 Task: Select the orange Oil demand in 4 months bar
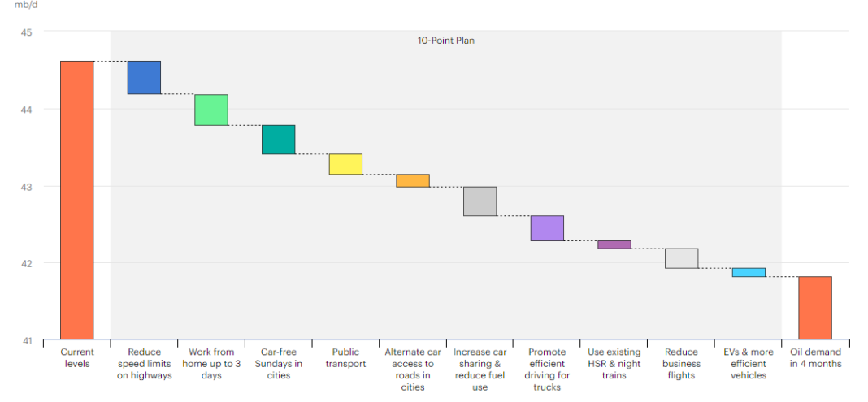click(815, 308)
